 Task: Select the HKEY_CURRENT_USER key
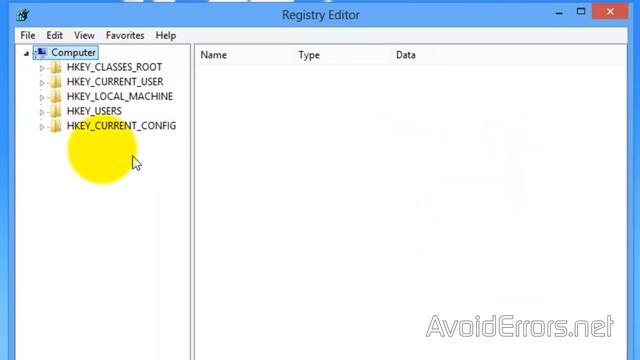point(115,82)
